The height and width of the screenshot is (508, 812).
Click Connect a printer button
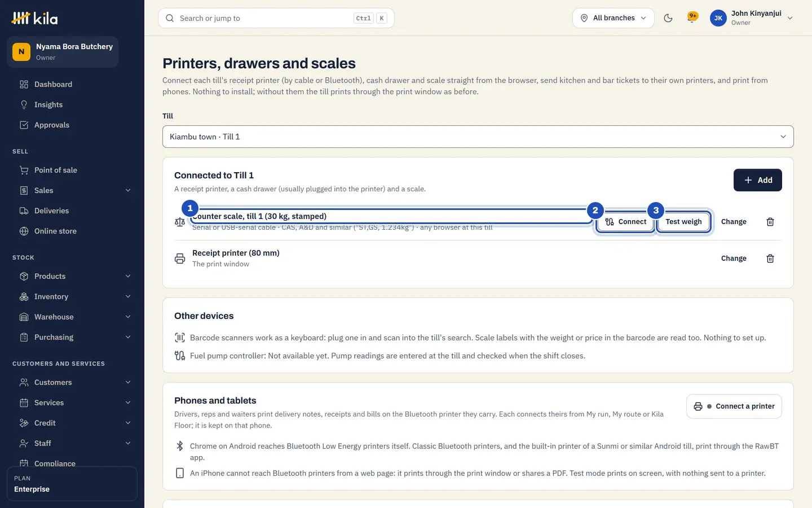tap(734, 406)
